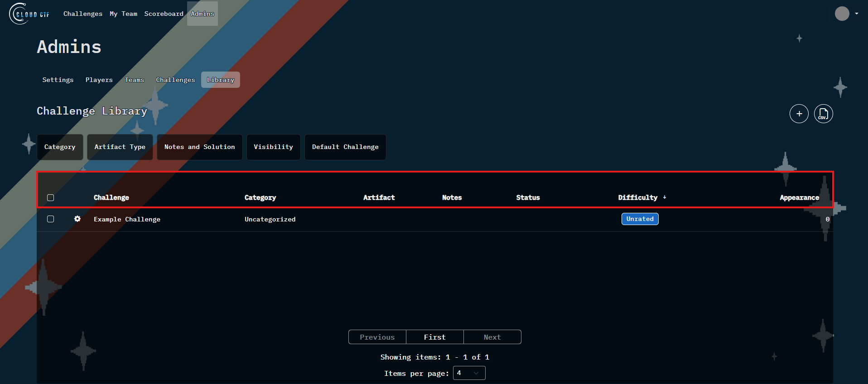Image resolution: width=868 pixels, height=384 pixels.
Task: Expand the dropdown arrow beside the avatar
Action: pos(857,14)
